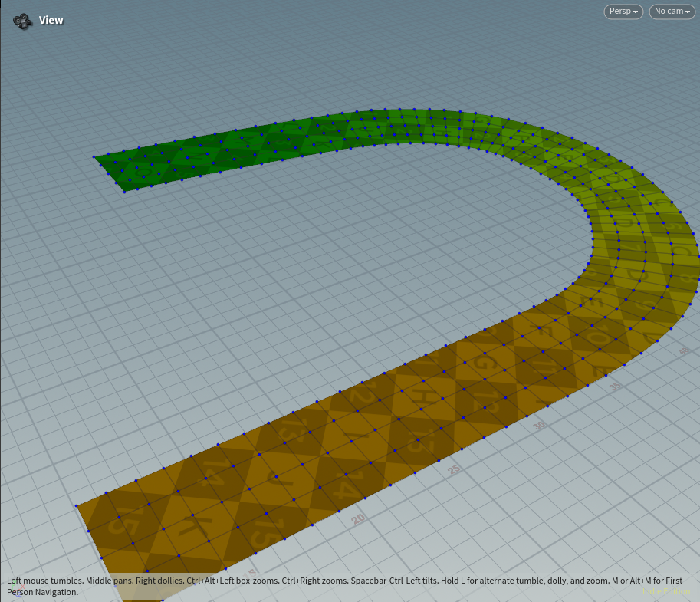Click the grid ruler label 30
Viewport: 700px width, 602px height.
(x=541, y=425)
